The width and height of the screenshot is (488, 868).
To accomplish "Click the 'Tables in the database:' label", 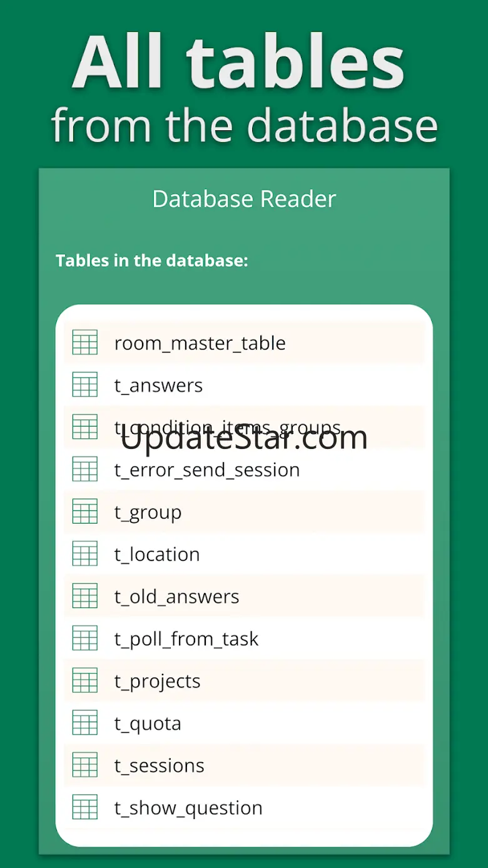I will pyautogui.click(x=152, y=261).
